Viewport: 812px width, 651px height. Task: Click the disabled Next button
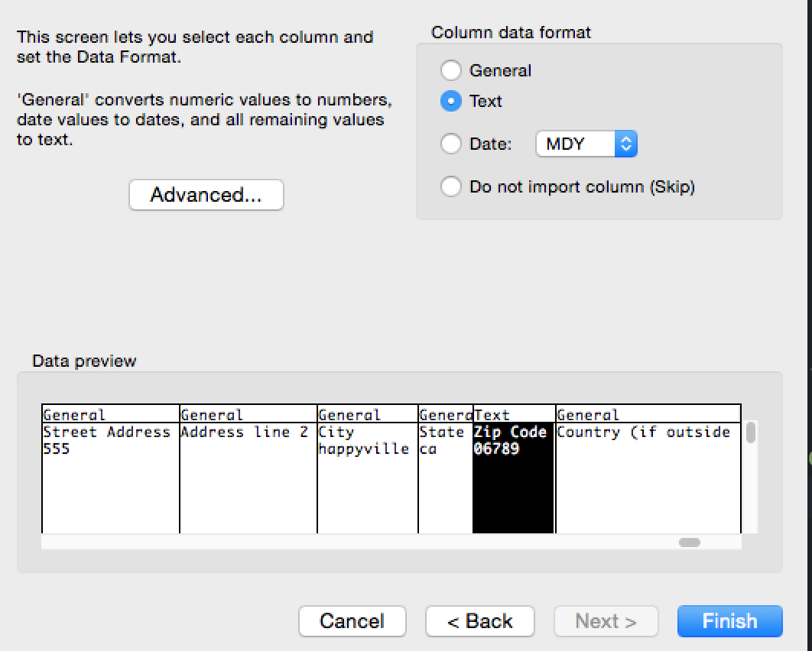coord(606,621)
